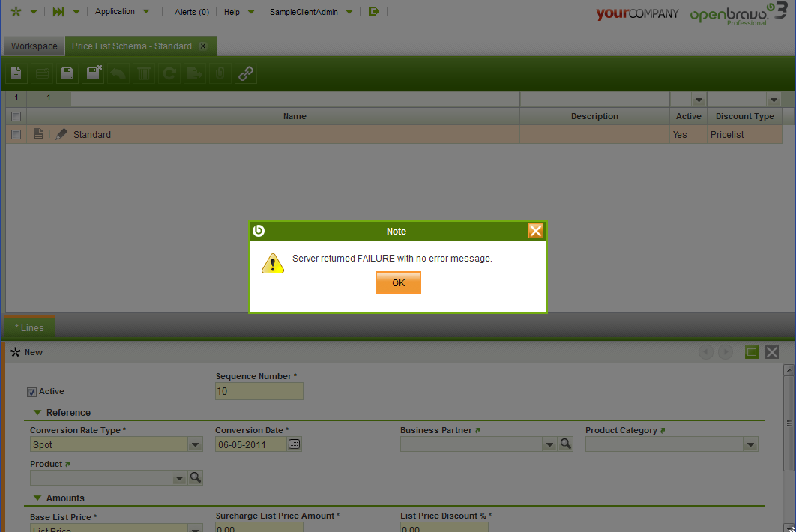796x532 pixels.
Task: Create a new record from toolbar
Action: (16, 73)
